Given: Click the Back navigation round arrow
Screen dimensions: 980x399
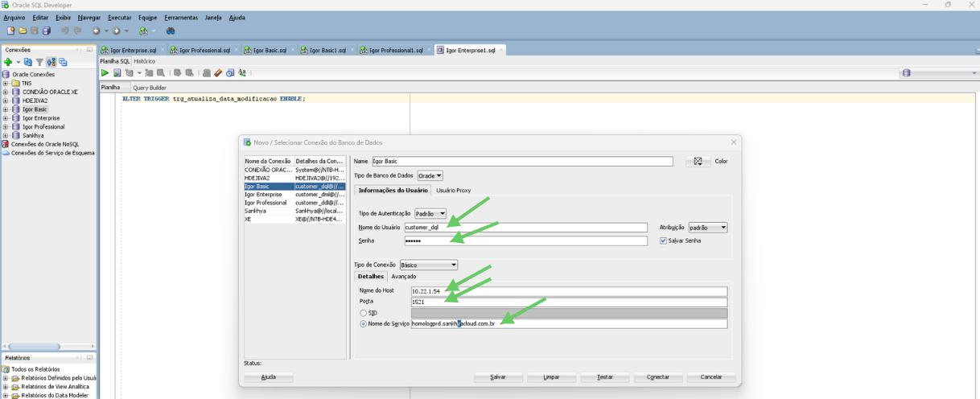Looking at the screenshot, I should coord(96,31).
